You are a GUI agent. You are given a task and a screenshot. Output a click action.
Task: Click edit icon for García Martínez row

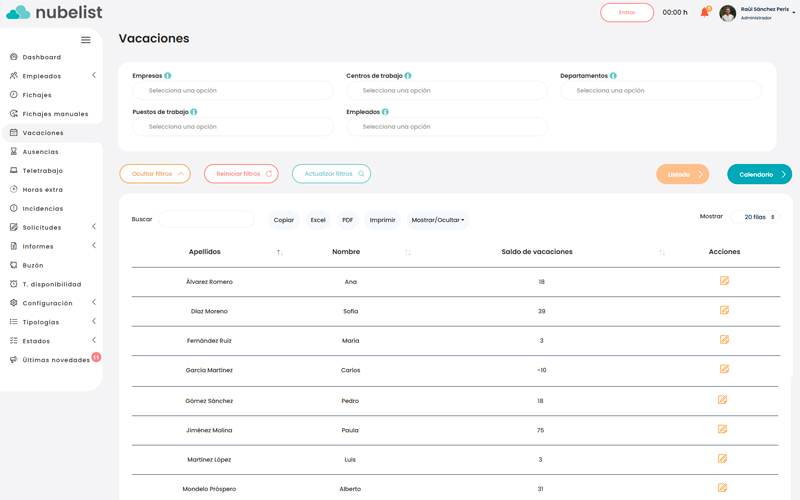click(x=724, y=369)
